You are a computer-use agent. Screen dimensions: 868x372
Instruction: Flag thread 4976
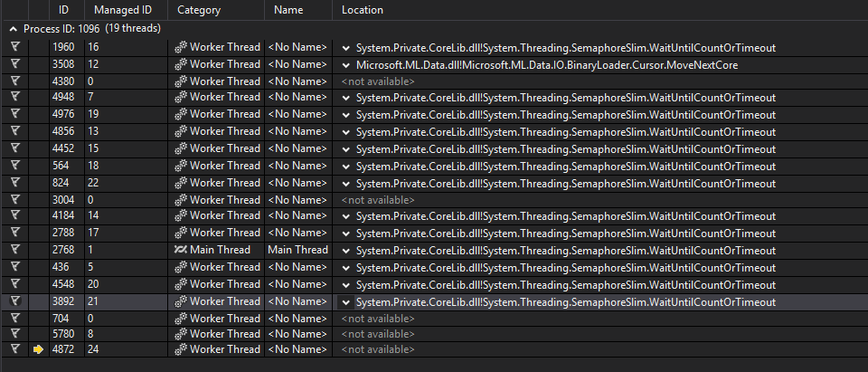pyautogui.click(x=15, y=114)
